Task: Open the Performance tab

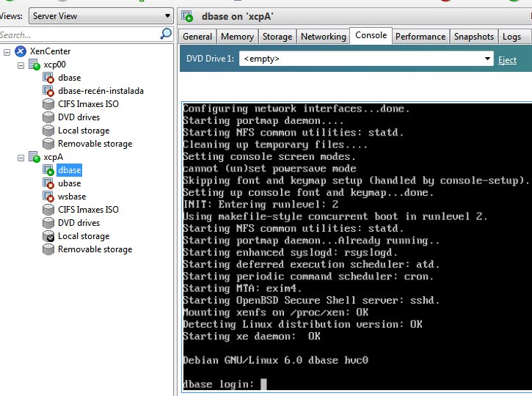Action: pyautogui.click(x=420, y=37)
